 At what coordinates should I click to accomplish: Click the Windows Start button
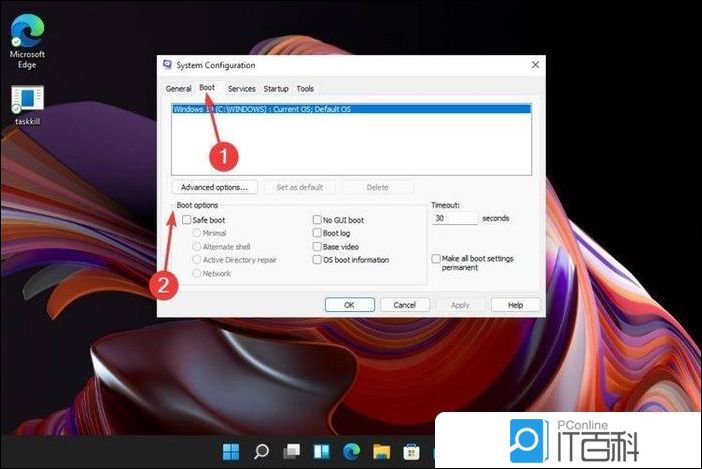click(x=231, y=451)
